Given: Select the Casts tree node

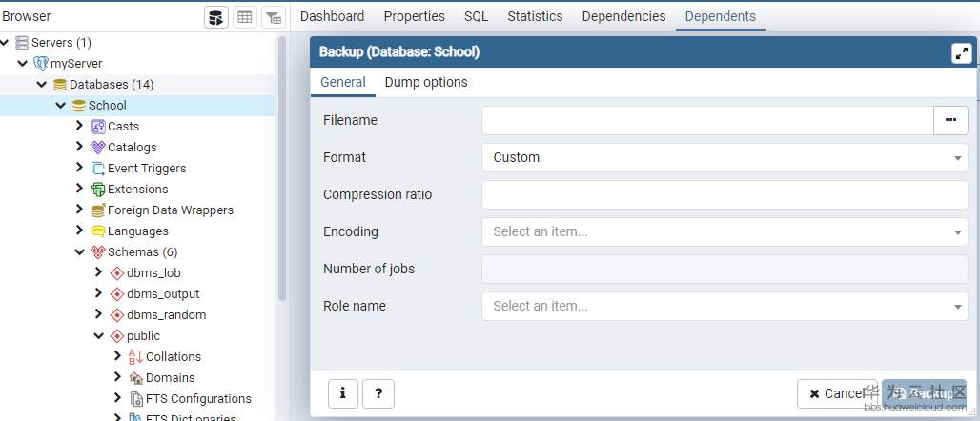Looking at the screenshot, I should pos(123,127).
